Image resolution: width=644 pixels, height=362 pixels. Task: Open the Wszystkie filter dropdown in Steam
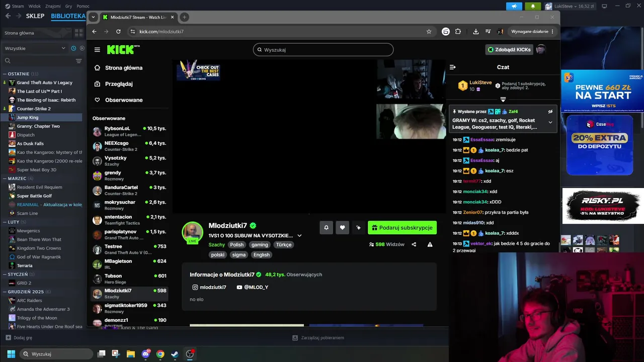click(x=35, y=48)
